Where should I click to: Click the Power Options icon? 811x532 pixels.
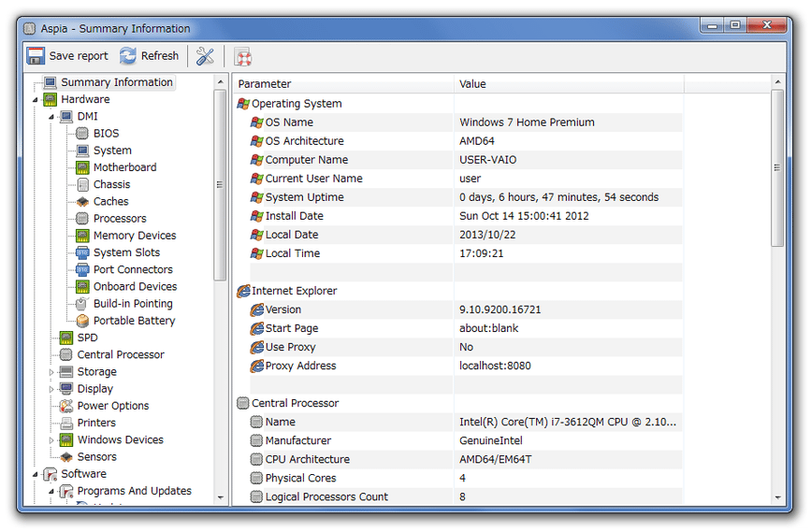click(66, 407)
